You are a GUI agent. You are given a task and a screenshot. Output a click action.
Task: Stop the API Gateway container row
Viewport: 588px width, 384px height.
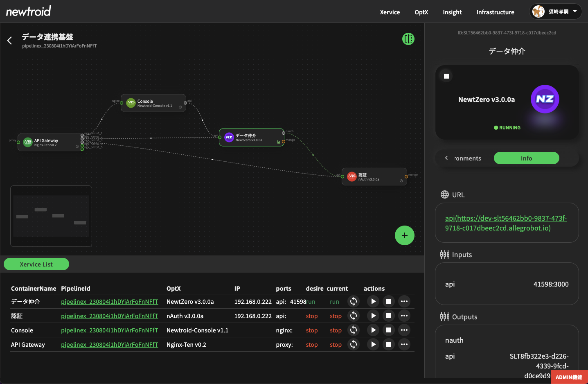tap(389, 344)
